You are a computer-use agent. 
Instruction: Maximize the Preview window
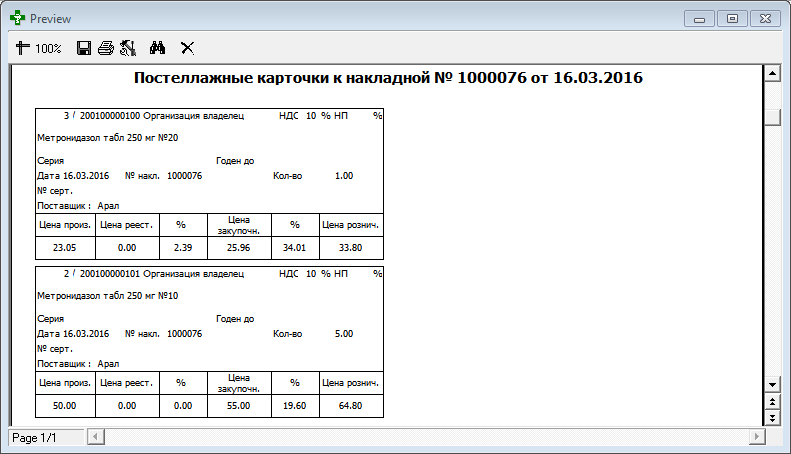point(732,18)
